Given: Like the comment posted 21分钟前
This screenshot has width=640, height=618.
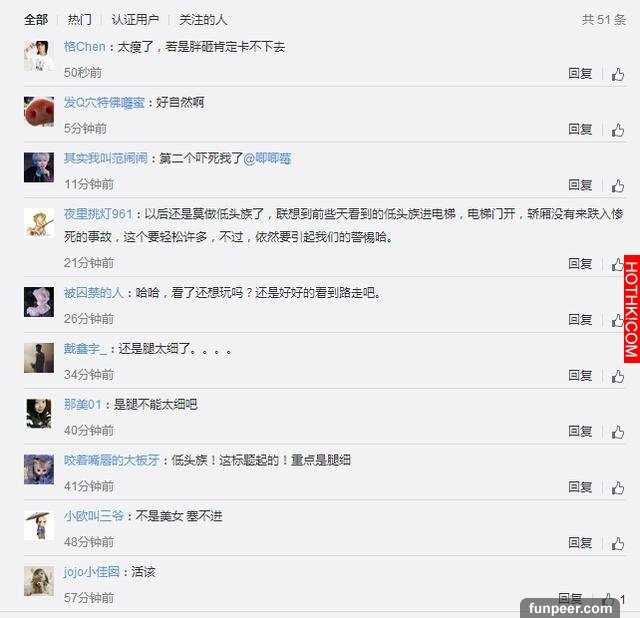Looking at the screenshot, I should (x=617, y=265).
